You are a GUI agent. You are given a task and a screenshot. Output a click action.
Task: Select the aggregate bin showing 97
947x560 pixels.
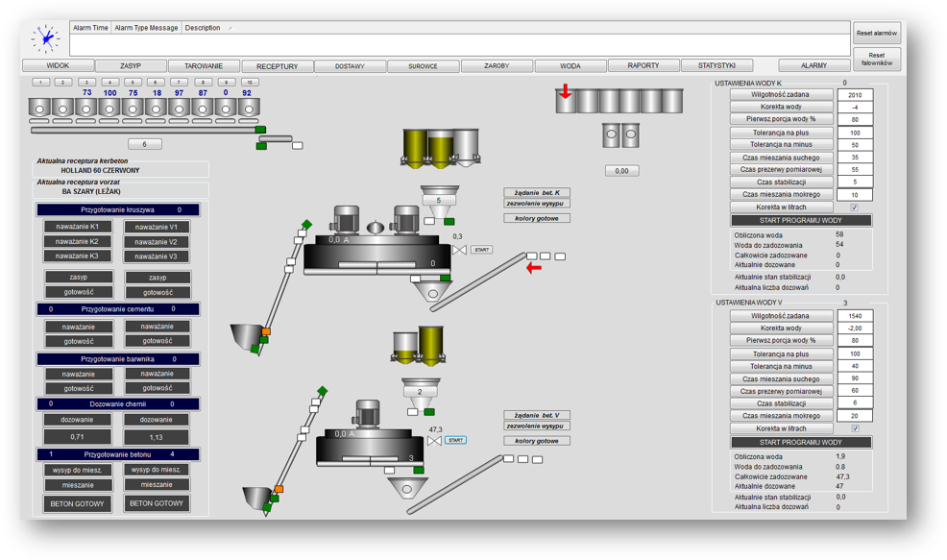179,108
